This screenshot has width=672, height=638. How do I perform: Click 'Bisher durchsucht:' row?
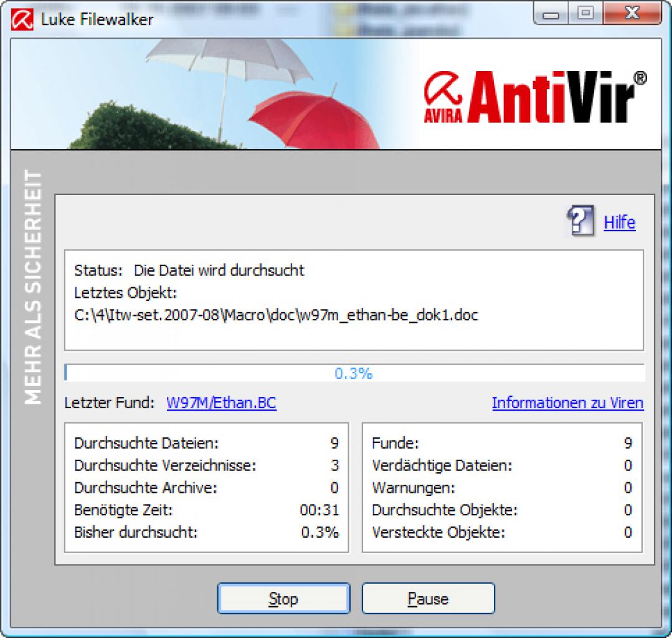coord(206,532)
